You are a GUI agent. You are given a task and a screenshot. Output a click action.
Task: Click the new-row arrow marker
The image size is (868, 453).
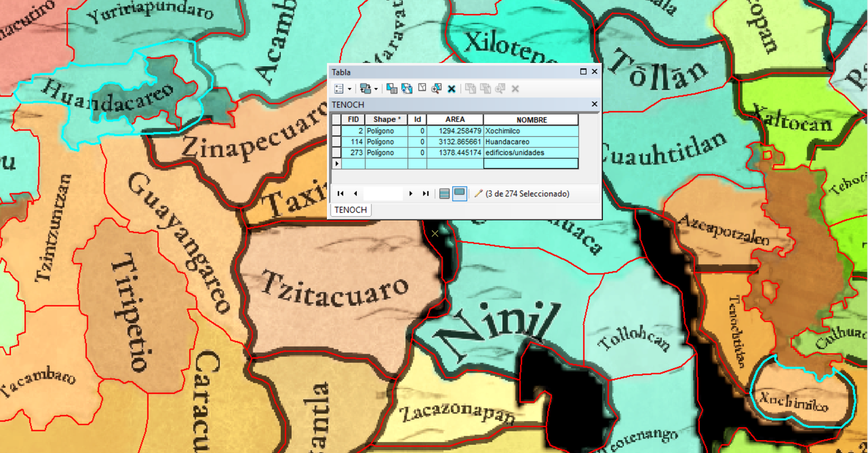coord(337,163)
